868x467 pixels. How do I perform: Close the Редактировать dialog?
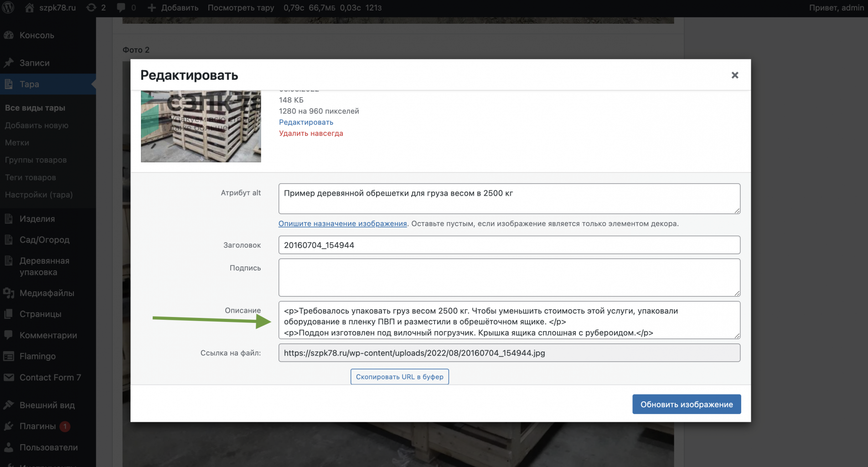click(734, 75)
